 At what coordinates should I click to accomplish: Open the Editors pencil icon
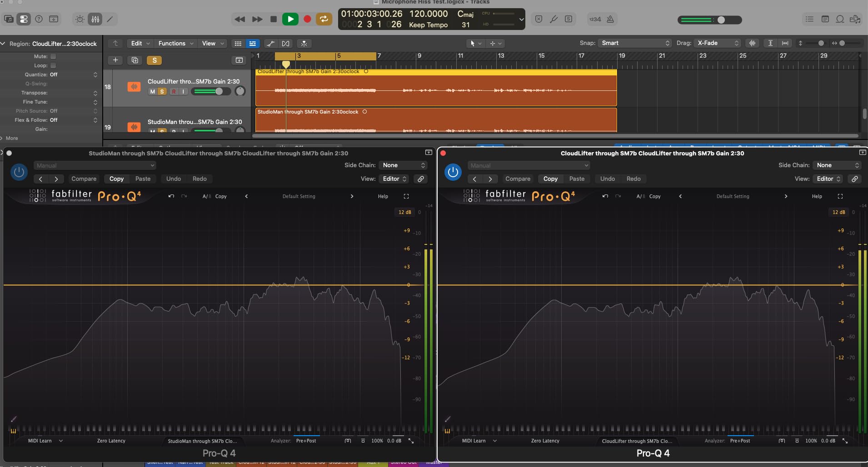pos(110,19)
